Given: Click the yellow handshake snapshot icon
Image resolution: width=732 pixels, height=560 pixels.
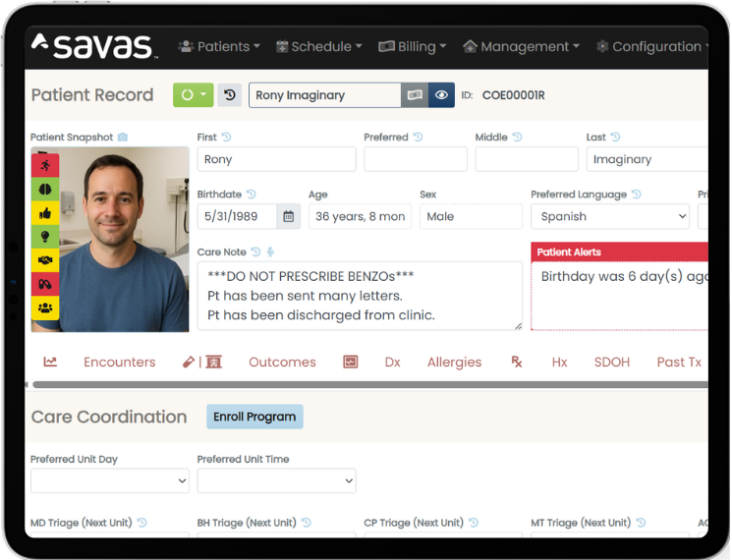Looking at the screenshot, I should 45,260.
